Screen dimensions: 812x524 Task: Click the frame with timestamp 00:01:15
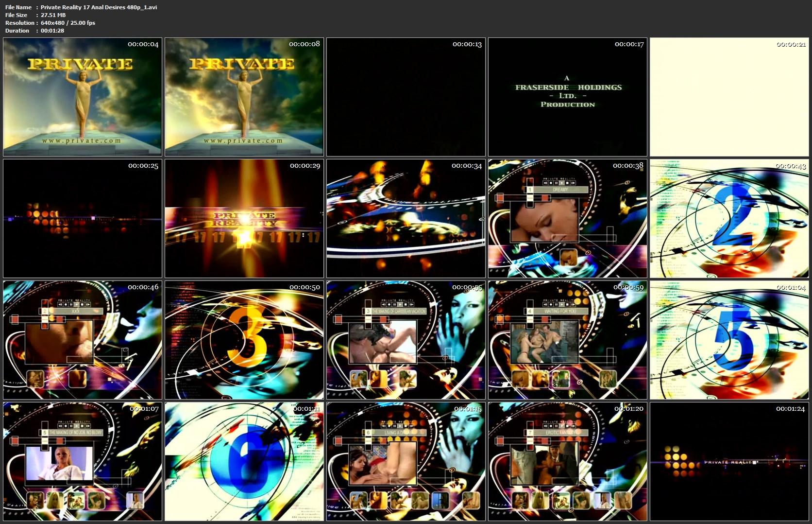pos(406,462)
